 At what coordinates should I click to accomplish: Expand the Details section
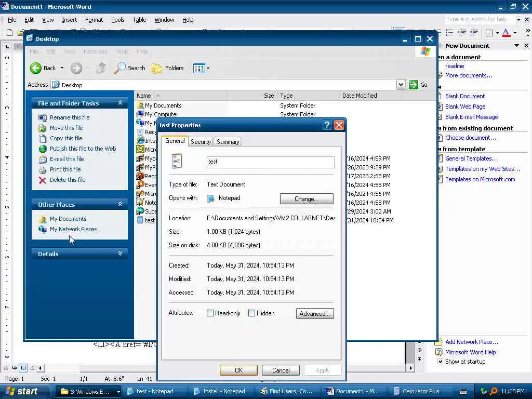tap(120, 254)
